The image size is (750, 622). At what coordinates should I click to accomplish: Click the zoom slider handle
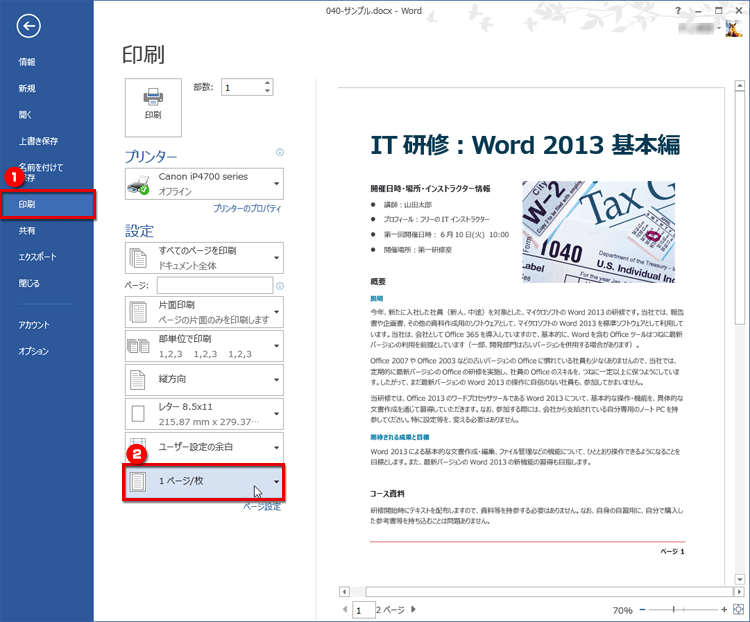(x=673, y=610)
